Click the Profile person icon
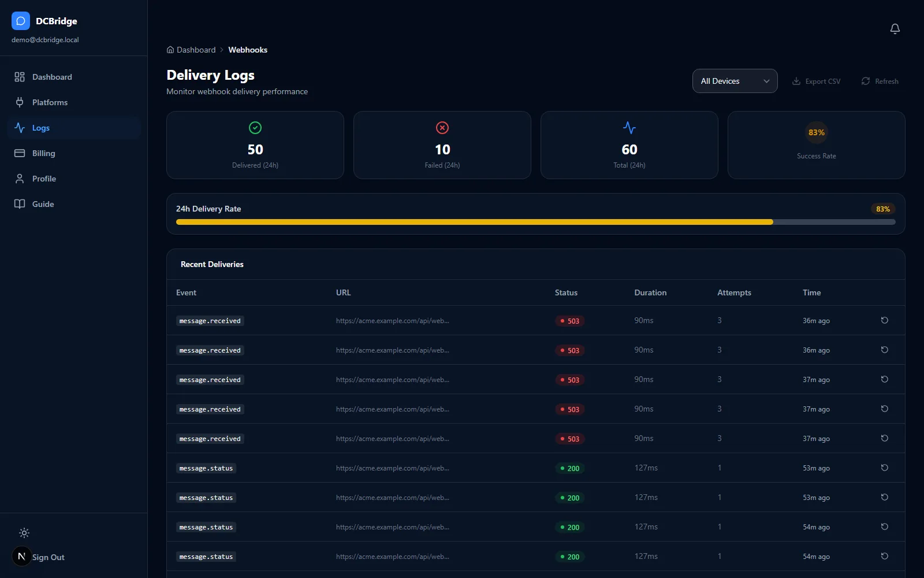Image resolution: width=924 pixels, height=578 pixels. pos(20,179)
